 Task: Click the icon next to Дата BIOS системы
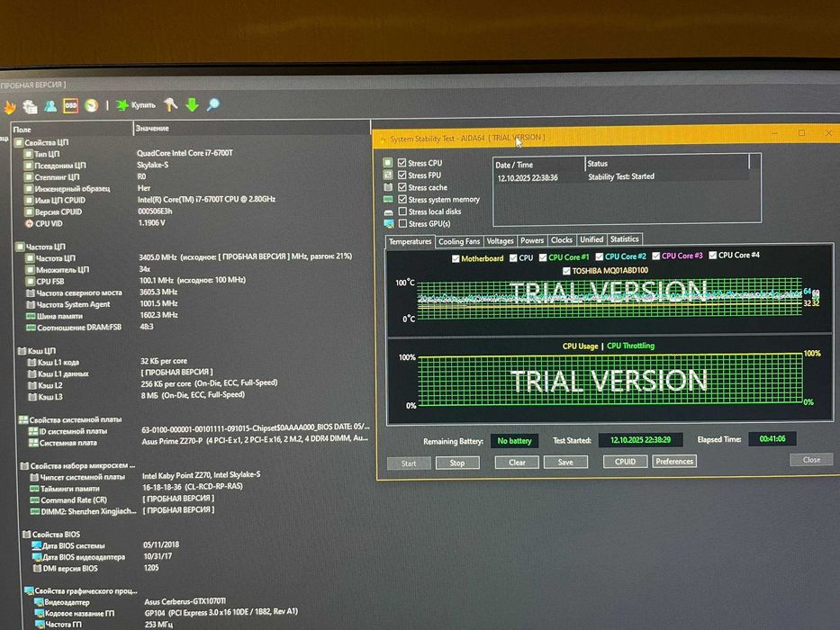(36, 545)
